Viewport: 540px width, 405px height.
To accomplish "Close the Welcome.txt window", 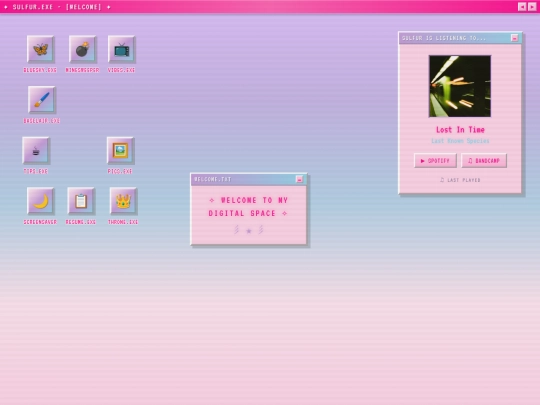I will (x=299, y=179).
